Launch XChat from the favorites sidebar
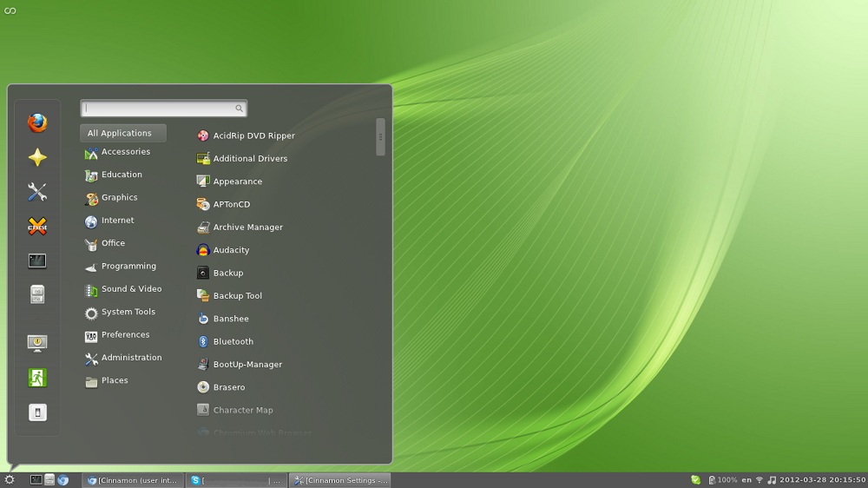Viewport: 868px width, 488px height. [37, 226]
